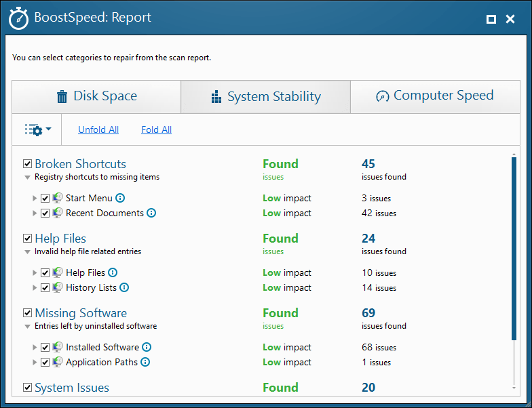
Task: Click the Unfold All link
Action: click(x=98, y=129)
